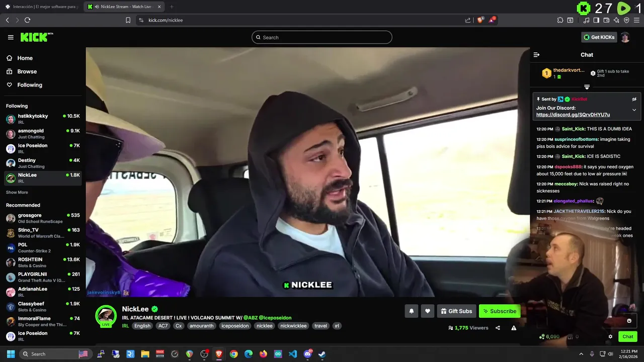Open the media control music icon
The height and width of the screenshot is (362, 644).
click(x=586, y=20)
